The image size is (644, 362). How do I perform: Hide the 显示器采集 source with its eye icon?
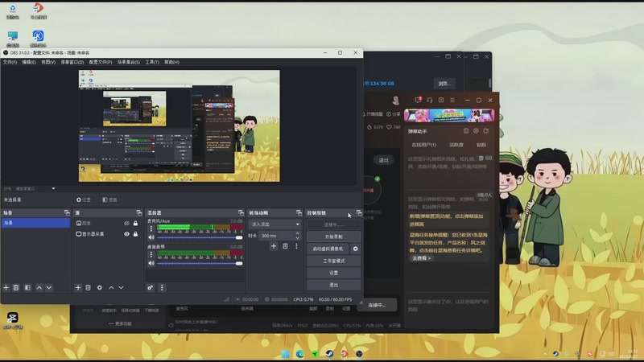point(126,234)
